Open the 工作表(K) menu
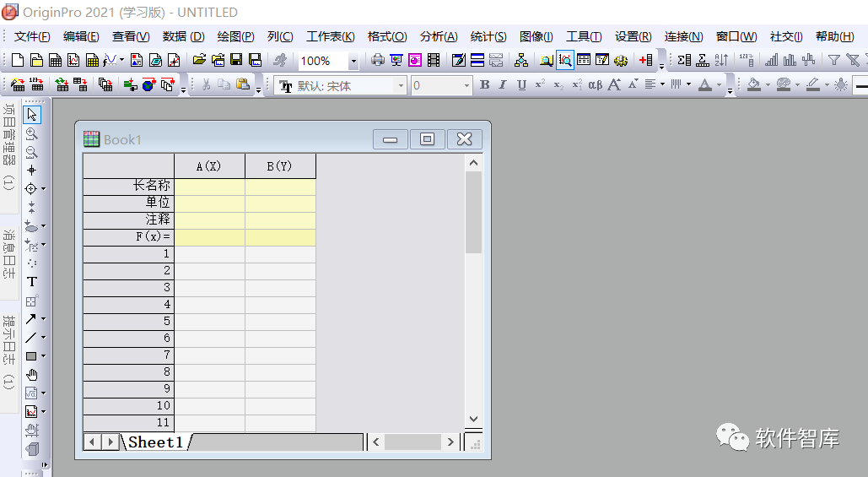868x477 pixels. click(x=331, y=36)
